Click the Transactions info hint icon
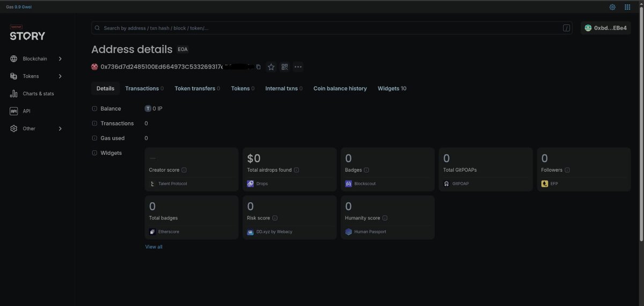Screen dimensions: 644x306 point(94,123)
